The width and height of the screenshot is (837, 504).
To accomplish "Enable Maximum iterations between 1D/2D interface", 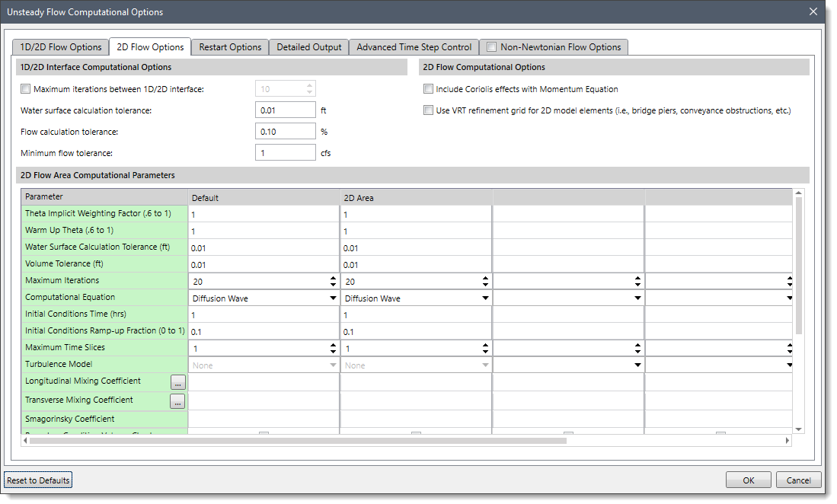I will point(27,89).
